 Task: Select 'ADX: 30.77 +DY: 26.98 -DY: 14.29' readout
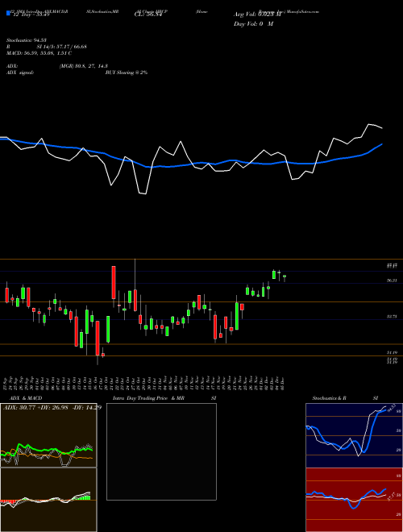pyautogui.click(x=52, y=407)
